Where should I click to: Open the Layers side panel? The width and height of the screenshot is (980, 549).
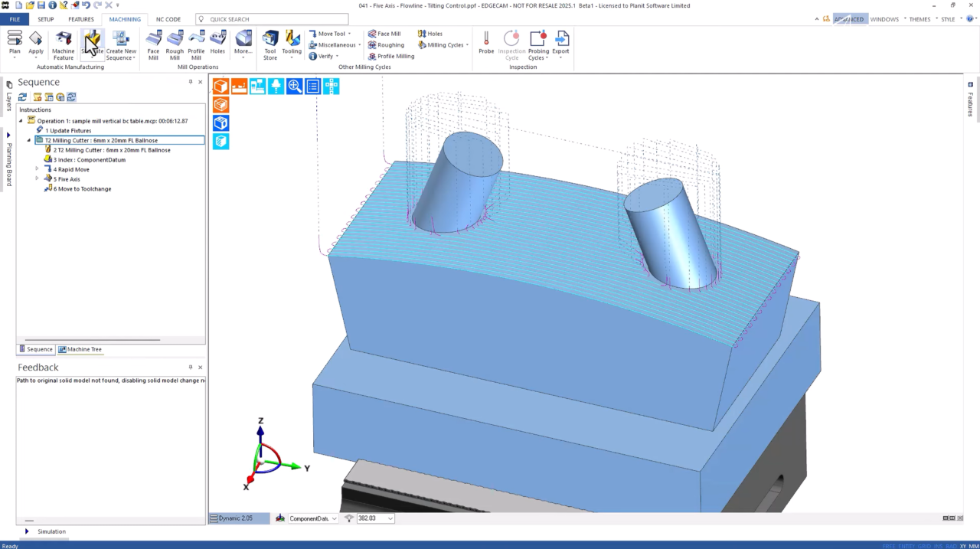8,97
